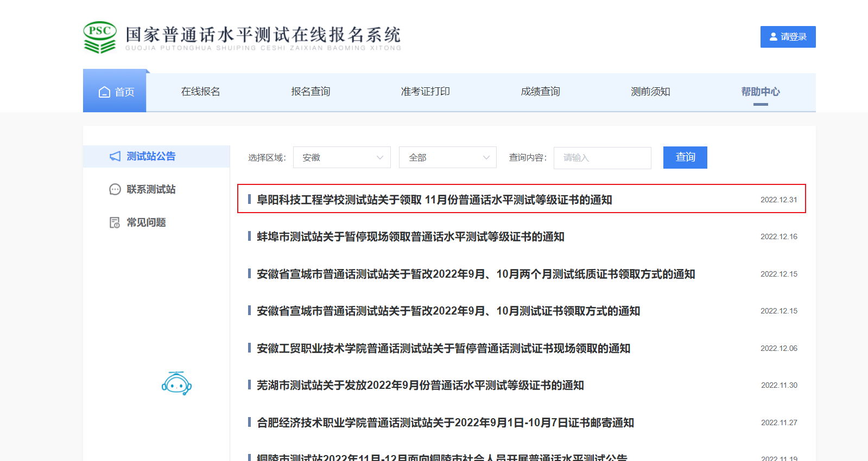Go to 测前须知 page
Image resolution: width=868 pixels, height=461 pixels.
click(650, 92)
